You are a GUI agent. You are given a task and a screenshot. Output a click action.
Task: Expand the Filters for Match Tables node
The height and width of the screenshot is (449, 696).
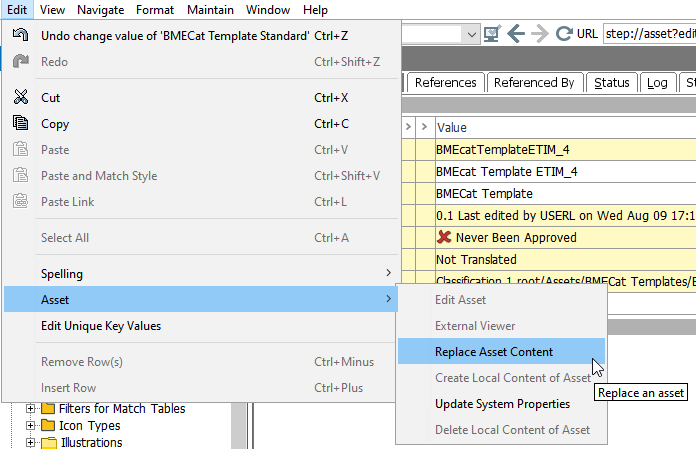[x=30, y=409]
